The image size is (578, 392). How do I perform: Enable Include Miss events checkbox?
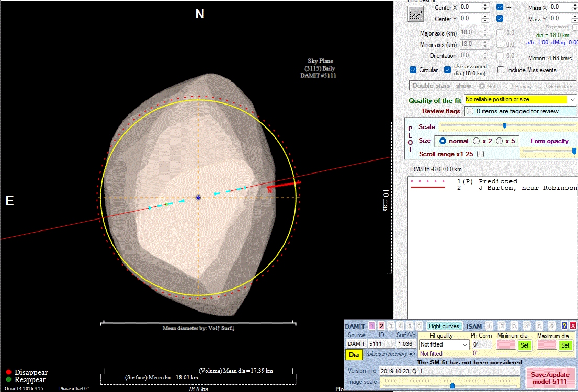pos(501,70)
